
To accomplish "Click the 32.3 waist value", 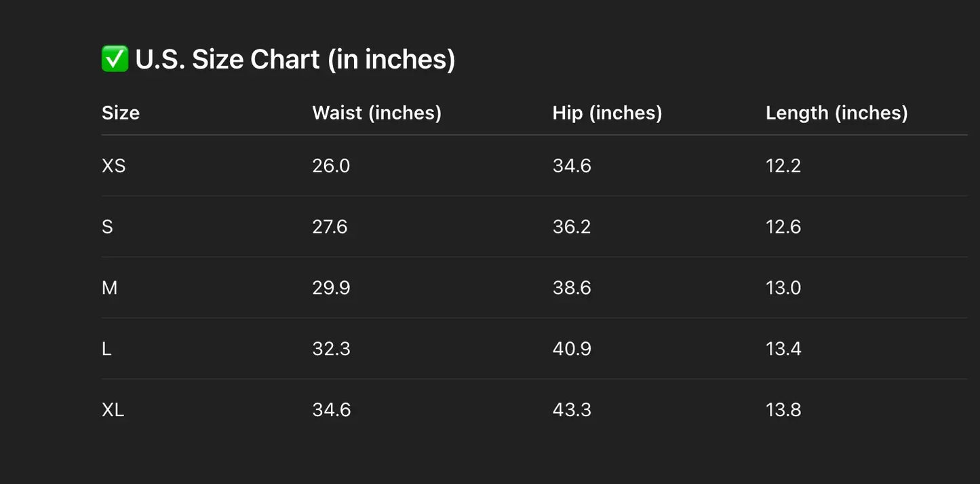I will pyautogui.click(x=331, y=349).
